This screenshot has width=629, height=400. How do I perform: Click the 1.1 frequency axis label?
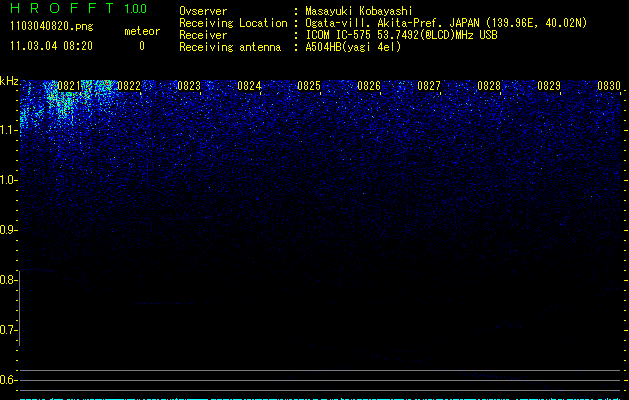point(8,130)
